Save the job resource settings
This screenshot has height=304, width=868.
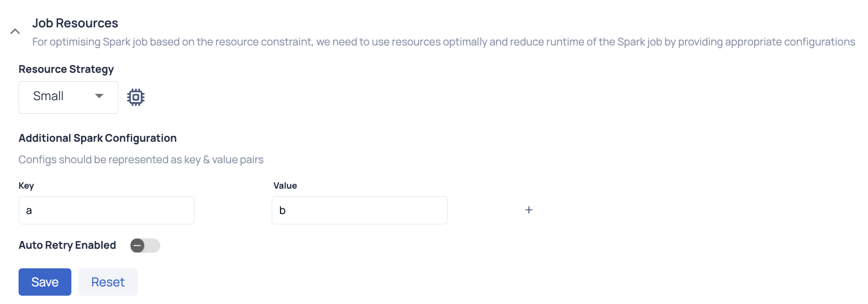pyautogui.click(x=45, y=282)
